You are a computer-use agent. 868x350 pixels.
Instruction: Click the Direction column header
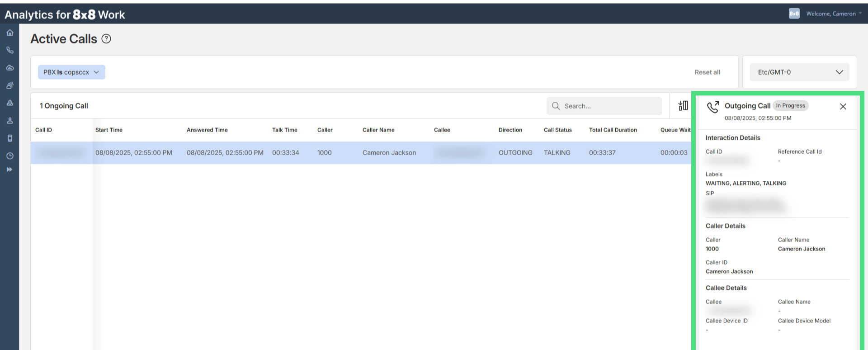(x=510, y=130)
